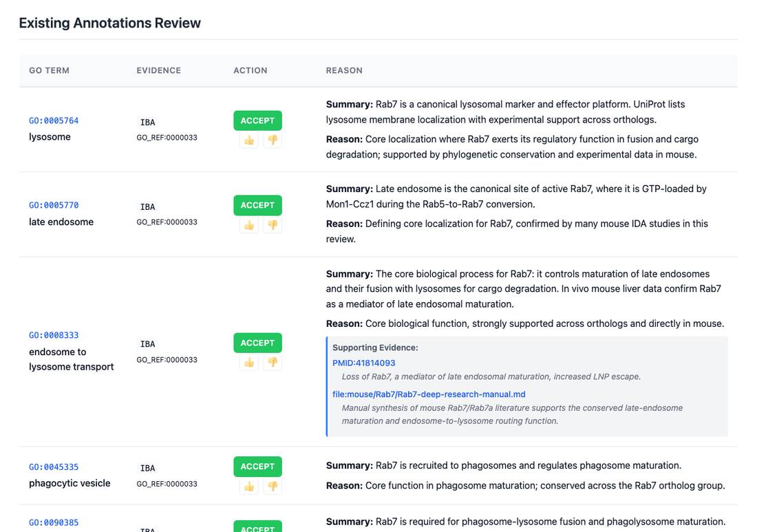Click ACCEPT for endosome to lysosome transport

(x=257, y=343)
